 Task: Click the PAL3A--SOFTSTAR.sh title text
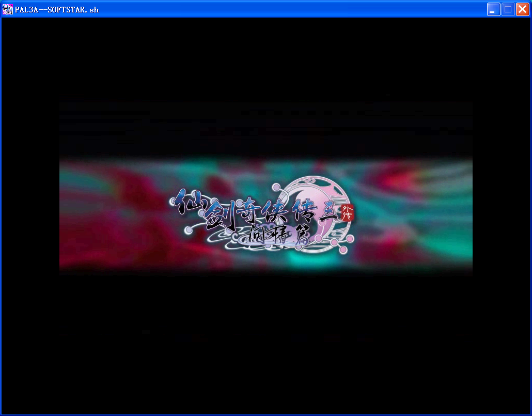pos(57,9)
